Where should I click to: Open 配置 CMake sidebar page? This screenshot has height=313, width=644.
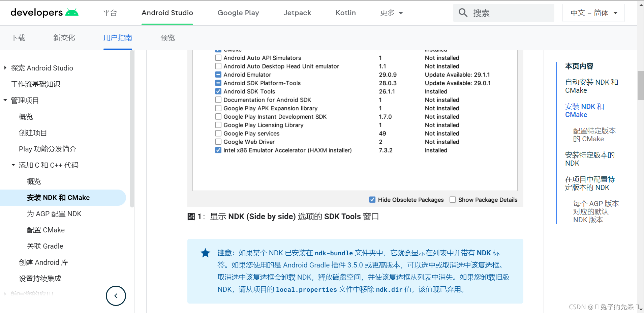pyautogui.click(x=46, y=230)
